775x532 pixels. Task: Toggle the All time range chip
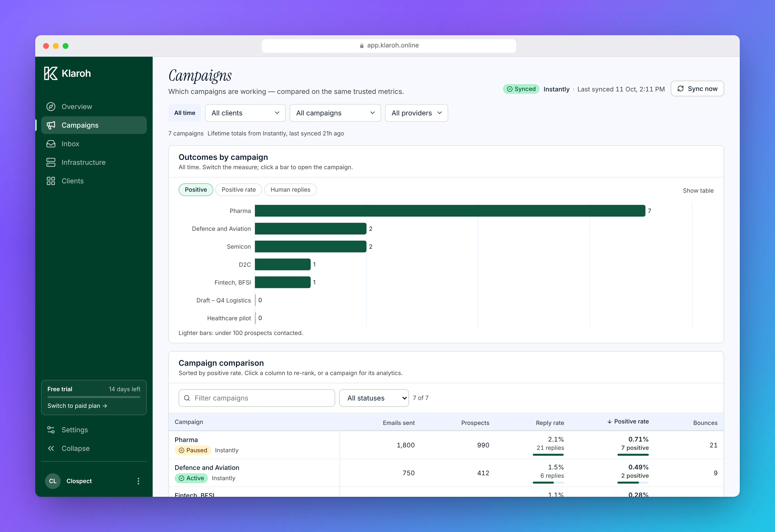[185, 113]
